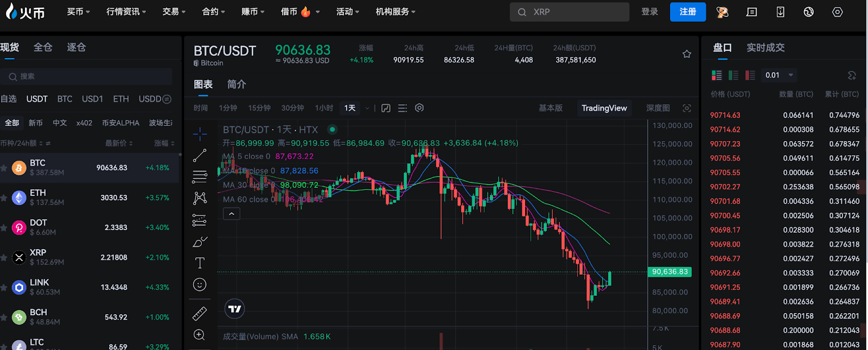Click the green live status dot beside HTX
The height and width of the screenshot is (350, 868).
tap(333, 129)
